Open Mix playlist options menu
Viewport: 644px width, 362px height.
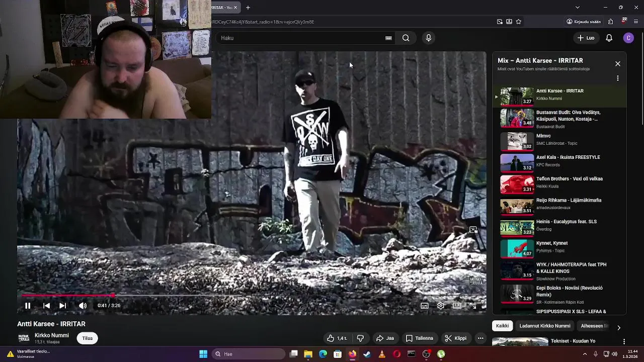click(618, 78)
